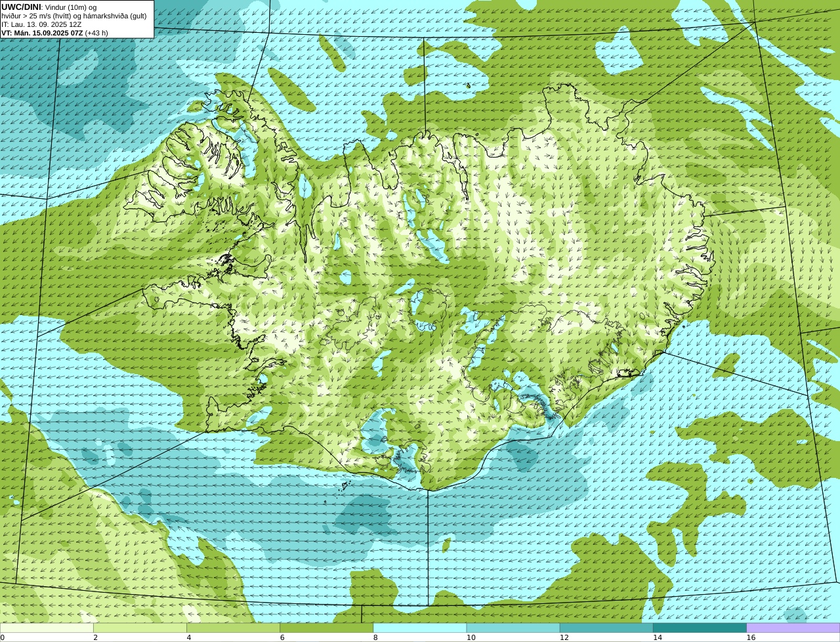Click the pale yellow 0–2 m/s legend swatch
840x642 pixels.
[47, 628]
